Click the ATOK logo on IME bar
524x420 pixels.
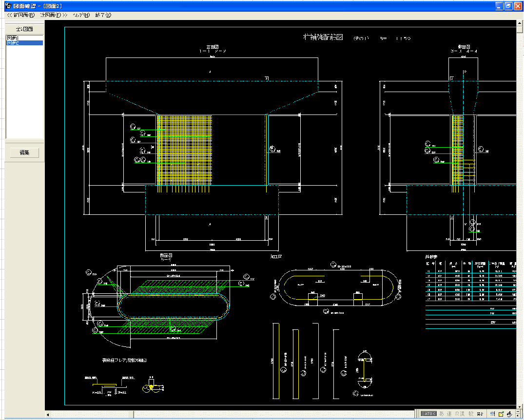[x=429, y=414]
